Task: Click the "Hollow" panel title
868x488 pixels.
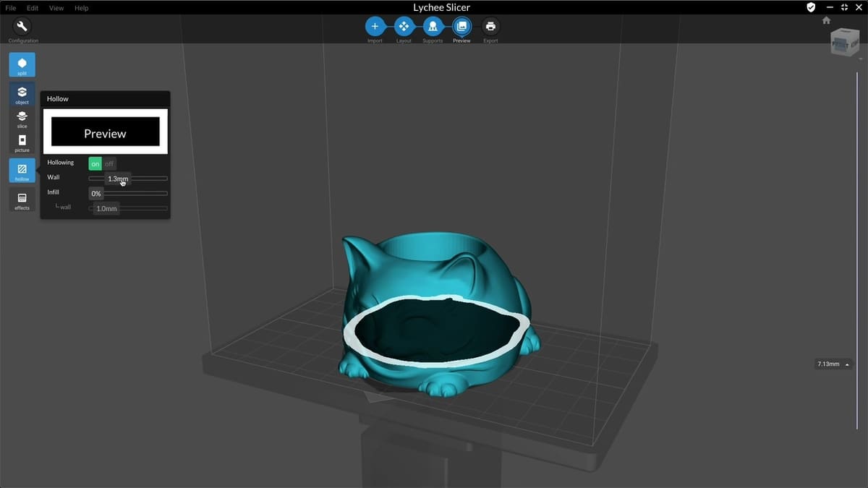Action: (x=58, y=98)
